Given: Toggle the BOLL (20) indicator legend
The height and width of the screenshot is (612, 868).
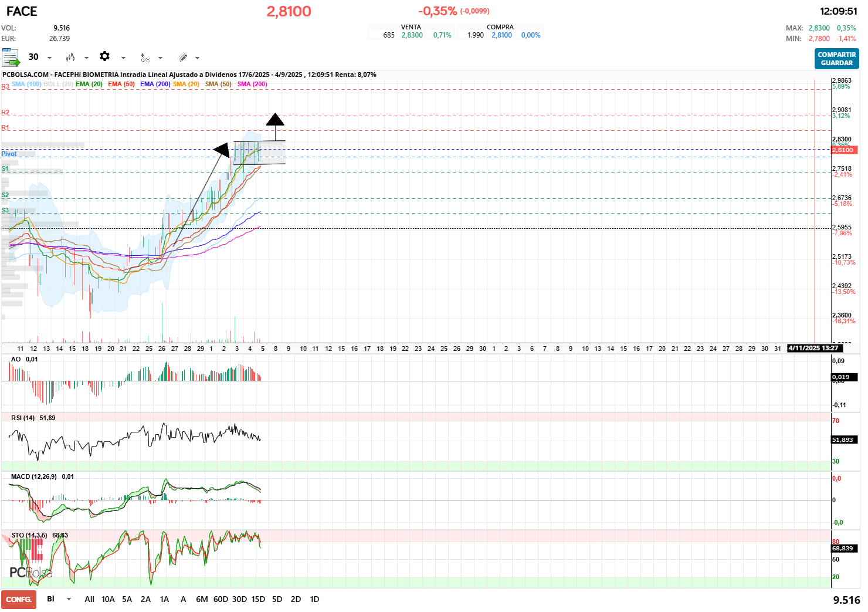Looking at the screenshot, I should tap(58, 84).
